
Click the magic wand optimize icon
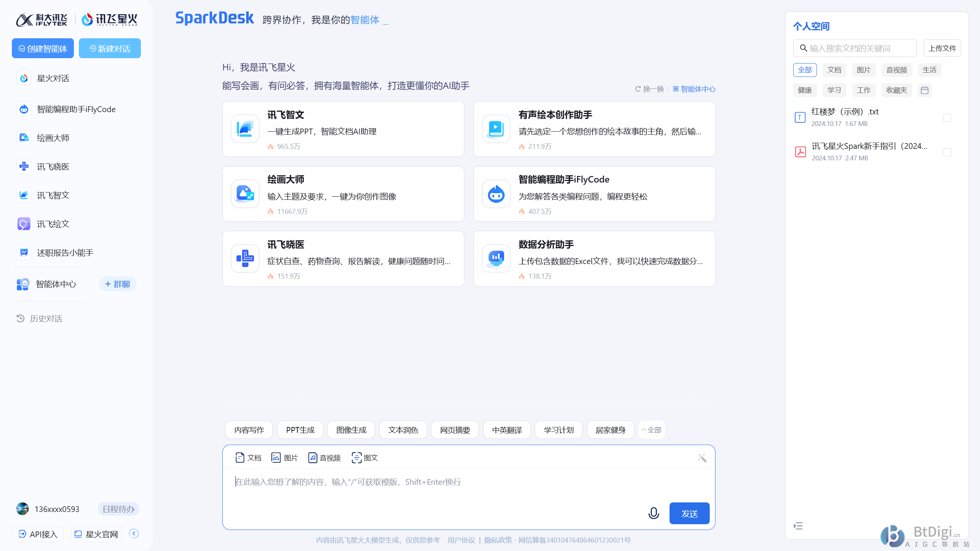[702, 458]
